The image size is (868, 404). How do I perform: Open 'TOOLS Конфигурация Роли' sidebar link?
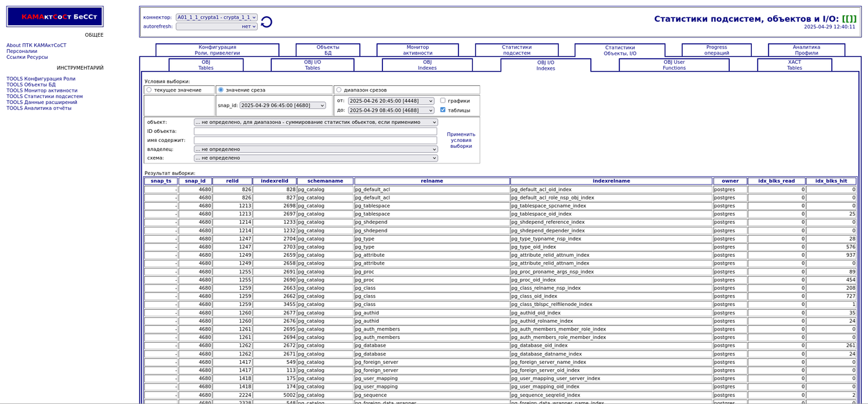tap(41, 79)
